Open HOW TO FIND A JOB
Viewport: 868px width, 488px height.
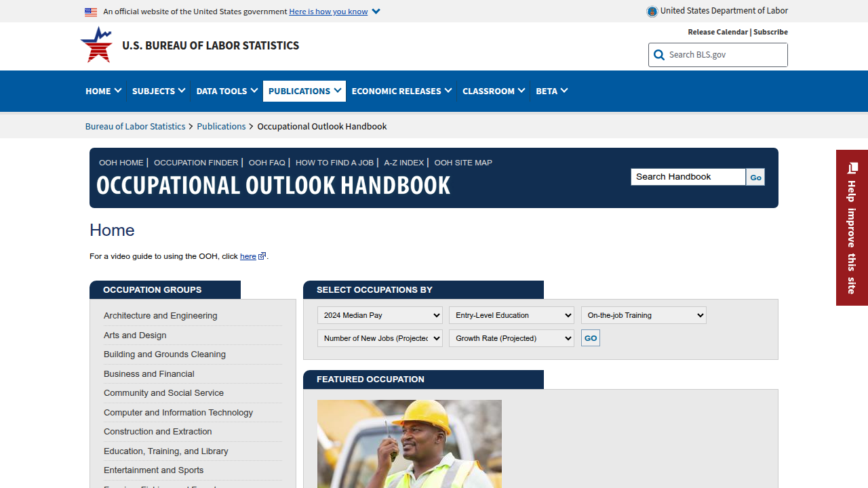coord(334,163)
